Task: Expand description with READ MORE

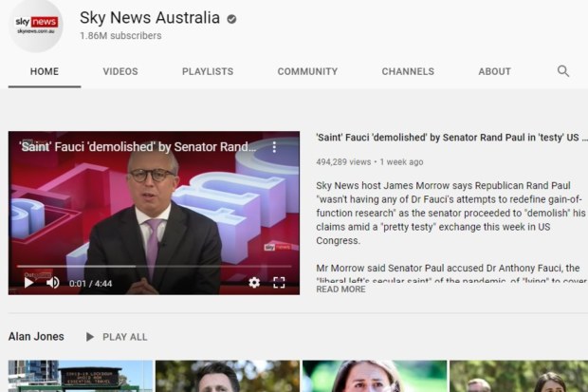Action: click(x=340, y=289)
